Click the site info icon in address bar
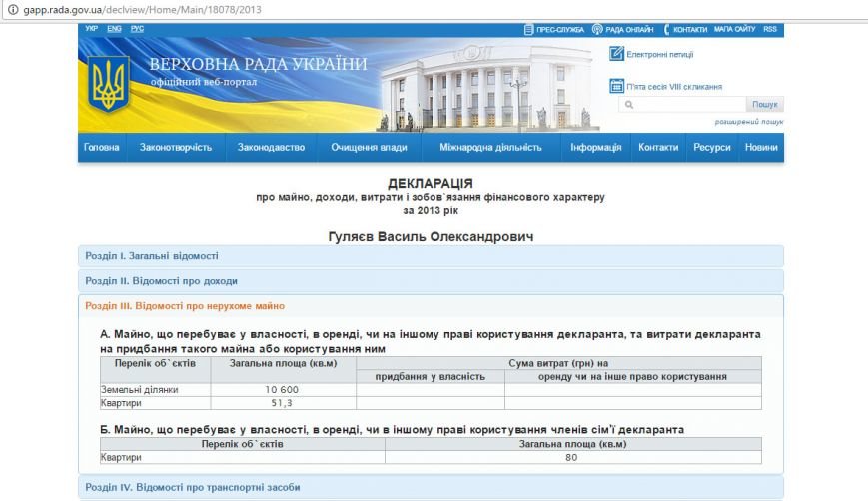 (x=12, y=9)
